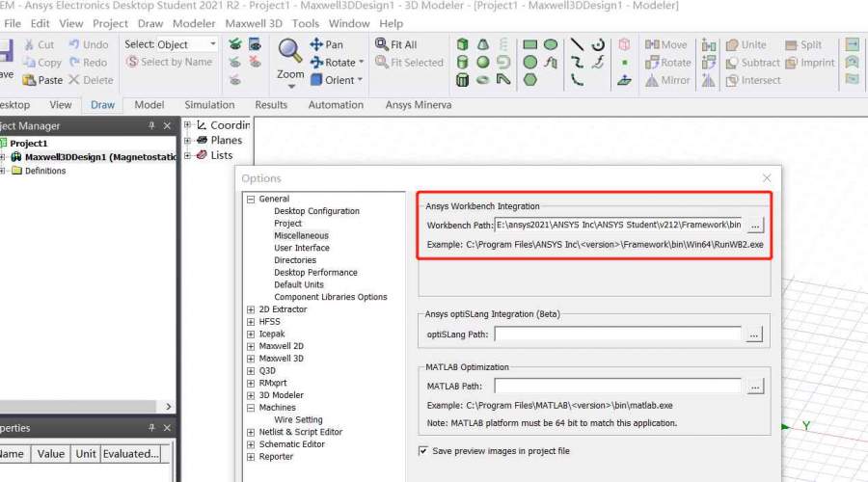Screen dimensions: 868x482
Task: Click the Paste icon
Action: point(29,81)
